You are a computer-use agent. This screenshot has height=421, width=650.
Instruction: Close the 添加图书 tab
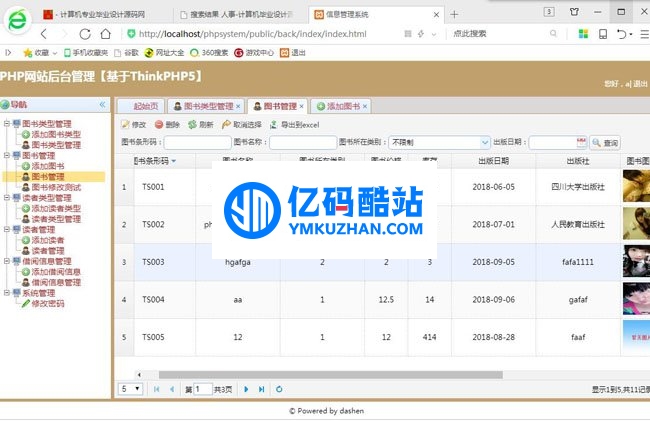pos(365,106)
